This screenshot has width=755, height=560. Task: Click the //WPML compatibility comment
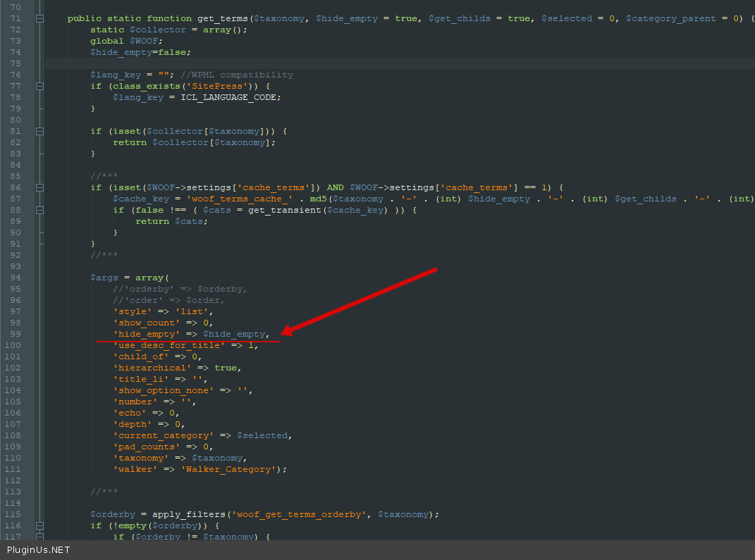coord(235,75)
